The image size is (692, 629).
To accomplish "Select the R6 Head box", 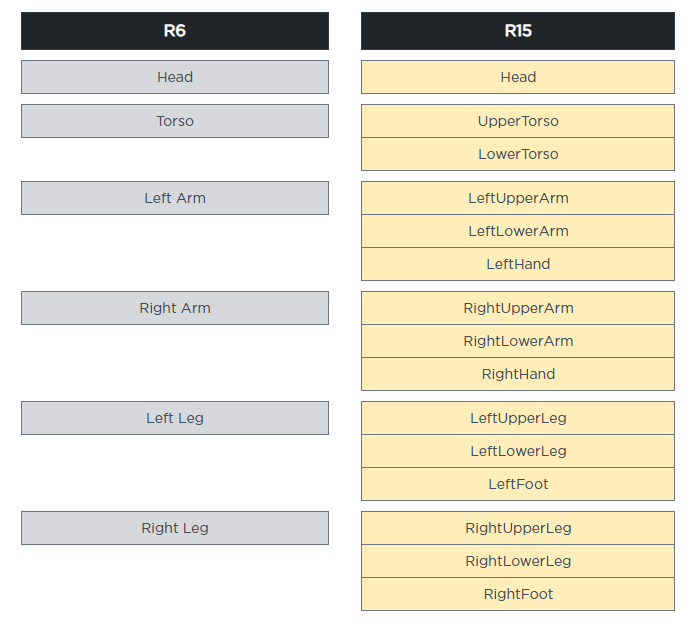I will click(175, 77).
